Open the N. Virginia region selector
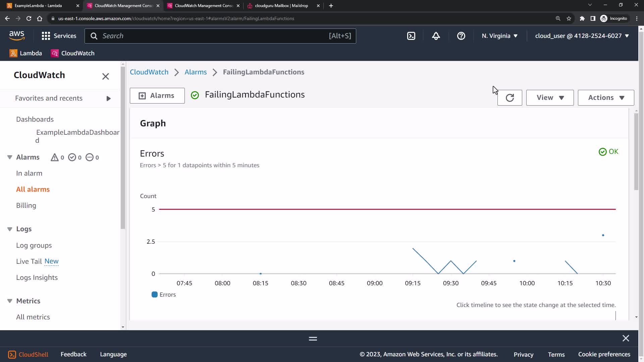 click(x=499, y=36)
